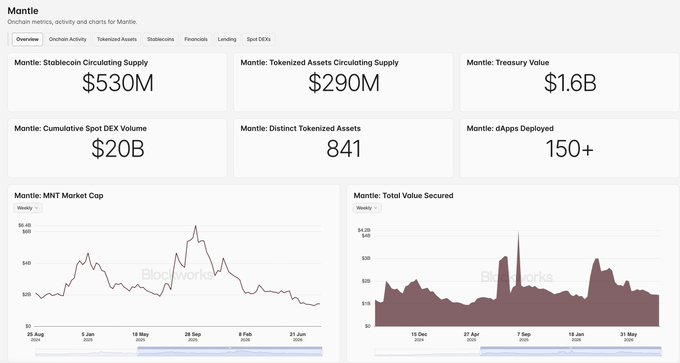Click the $530M stablecoin supply value
The width and height of the screenshot is (680, 363).
pyautogui.click(x=118, y=83)
